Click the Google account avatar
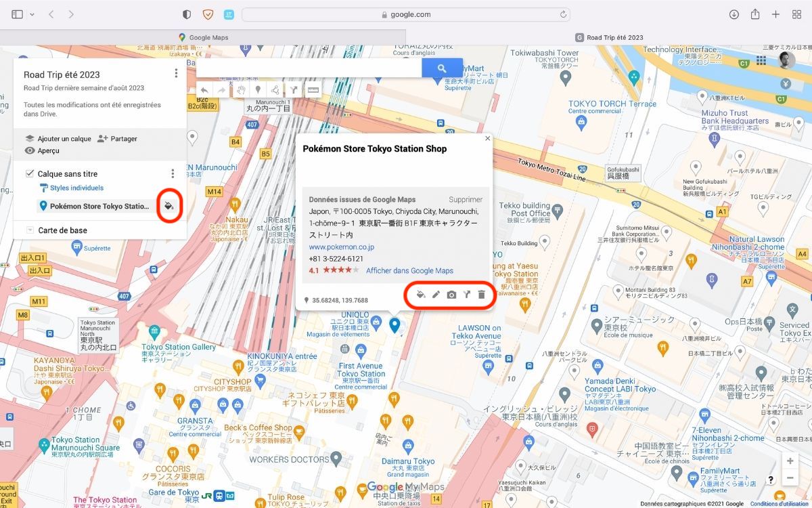 coord(787,60)
